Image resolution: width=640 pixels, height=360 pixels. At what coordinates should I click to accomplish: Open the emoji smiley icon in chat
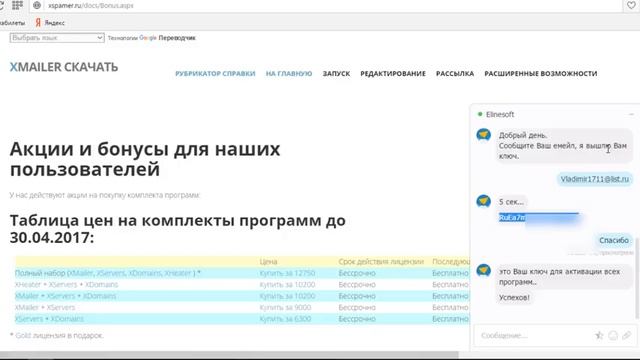(613, 336)
